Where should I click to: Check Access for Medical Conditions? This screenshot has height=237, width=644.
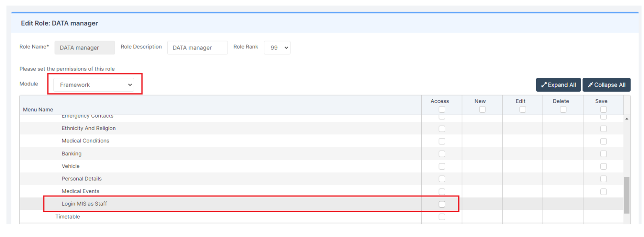tap(442, 142)
